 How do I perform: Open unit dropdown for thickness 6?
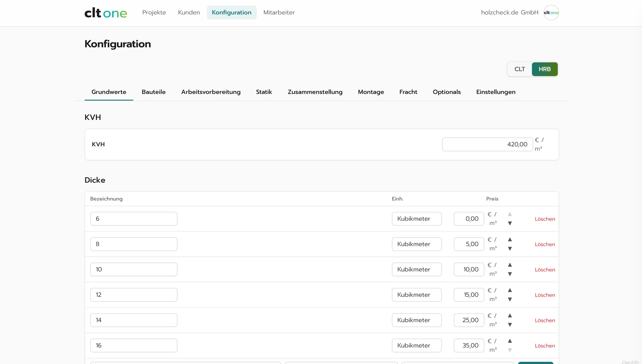[x=417, y=219]
